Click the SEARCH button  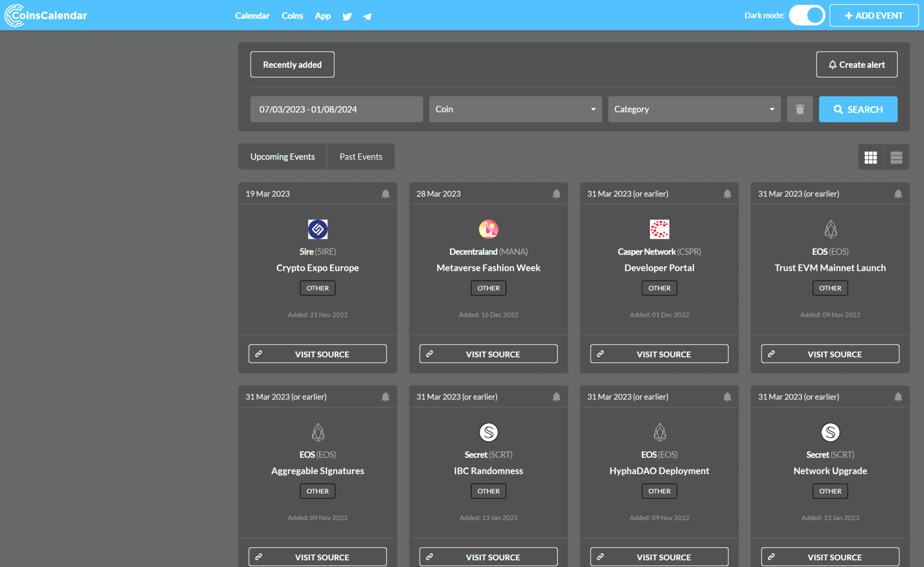coord(858,109)
